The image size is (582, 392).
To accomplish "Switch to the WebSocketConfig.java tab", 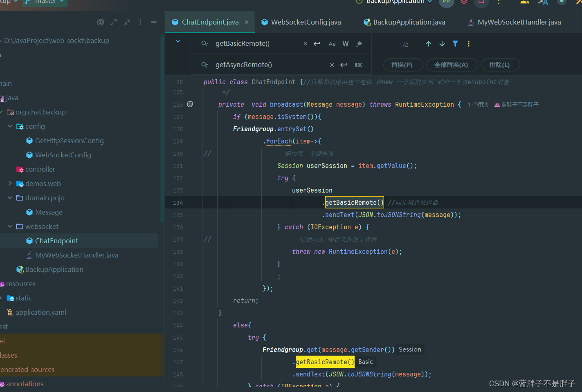I will [x=306, y=22].
